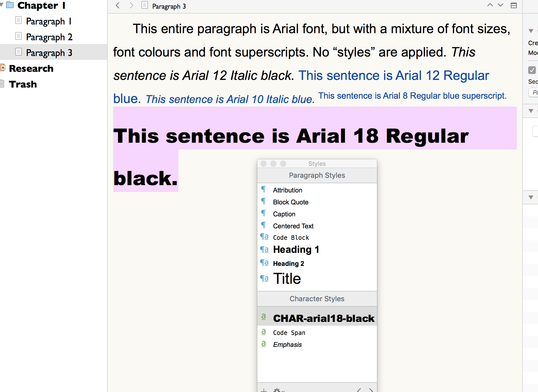Click the Paragraph 3 document icon in header
538x392 pixels.
[x=145, y=5]
